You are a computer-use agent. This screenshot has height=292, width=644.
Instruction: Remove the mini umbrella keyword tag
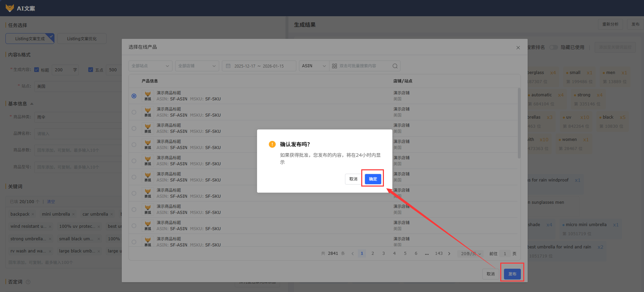point(73,214)
